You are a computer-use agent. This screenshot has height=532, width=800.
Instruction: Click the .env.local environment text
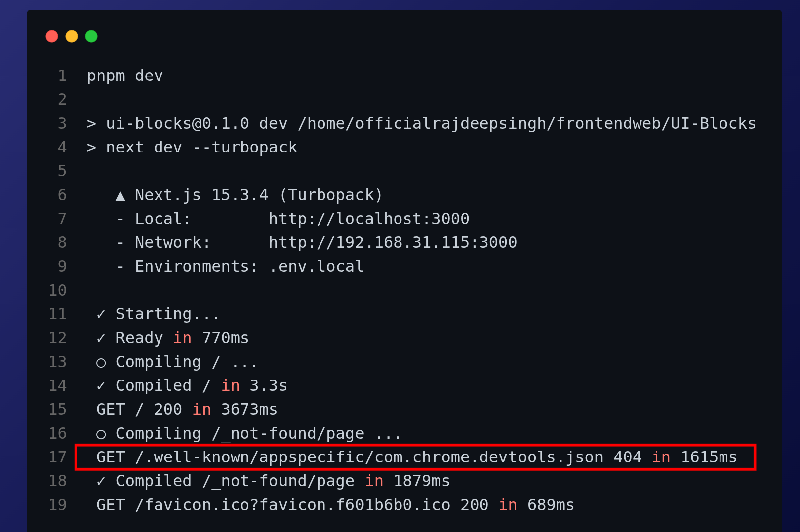317,266
